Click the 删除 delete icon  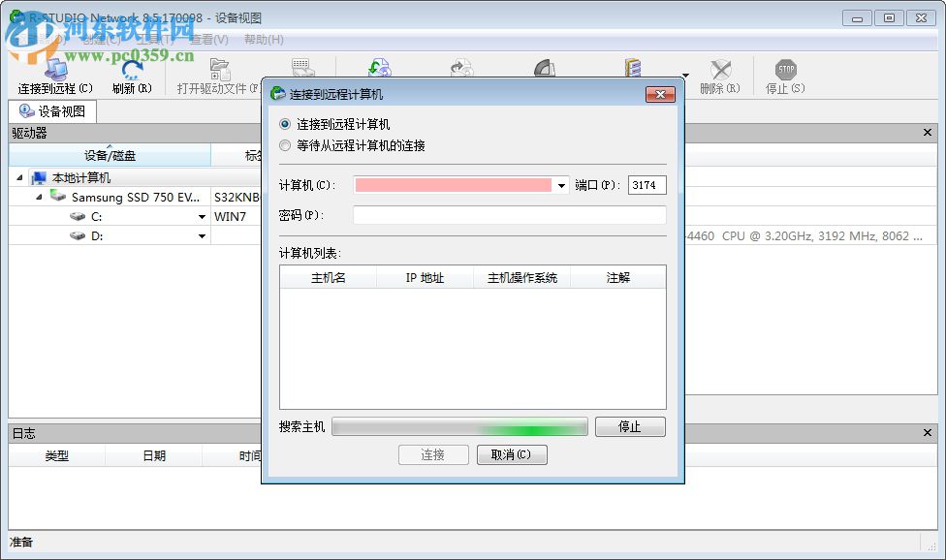click(721, 68)
